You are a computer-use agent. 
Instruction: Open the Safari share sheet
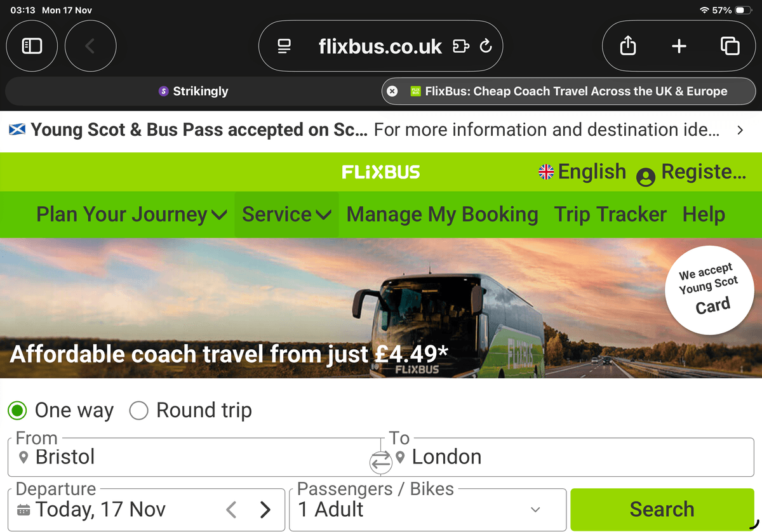coord(627,46)
